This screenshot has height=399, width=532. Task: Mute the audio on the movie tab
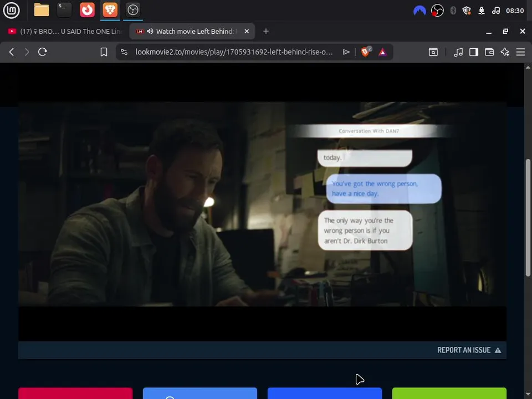[x=150, y=31]
